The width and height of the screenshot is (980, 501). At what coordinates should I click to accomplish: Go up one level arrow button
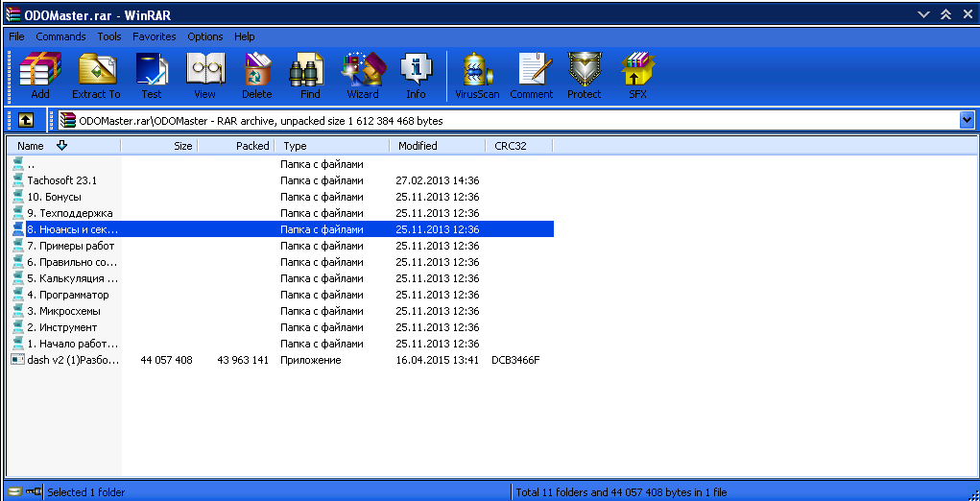pyautogui.click(x=26, y=120)
